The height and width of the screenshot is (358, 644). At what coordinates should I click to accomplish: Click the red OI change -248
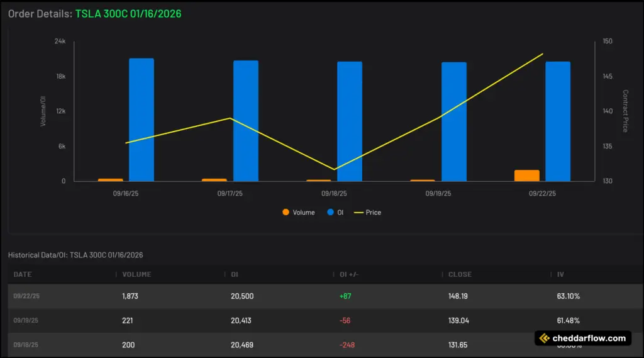click(x=347, y=345)
